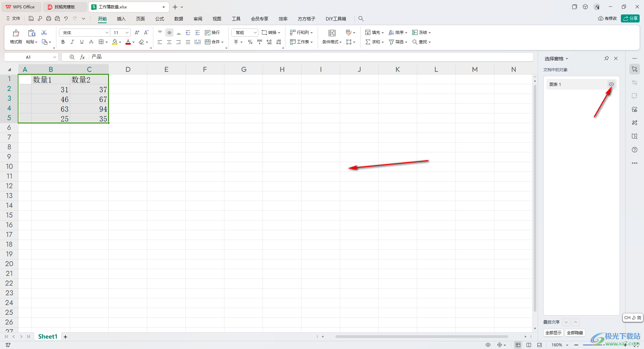Align text left horizontally icon
The height and width of the screenshot is (349, 644).
pos(160,42)
